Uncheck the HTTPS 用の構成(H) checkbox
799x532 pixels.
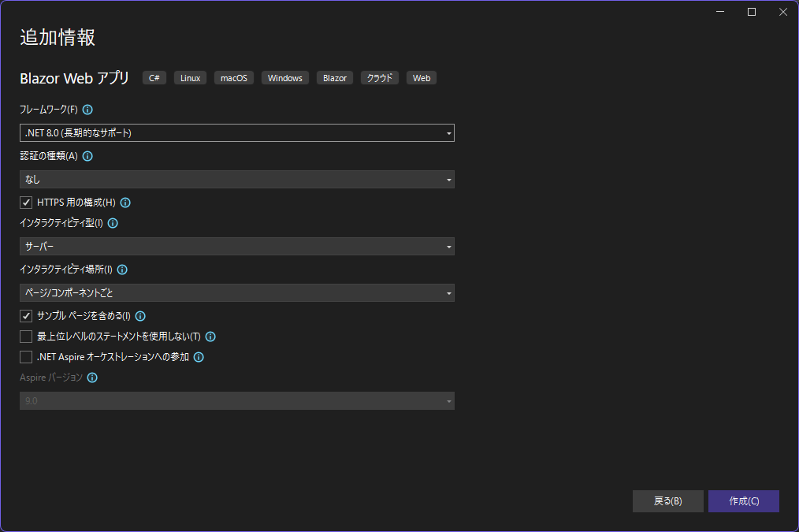26,203
